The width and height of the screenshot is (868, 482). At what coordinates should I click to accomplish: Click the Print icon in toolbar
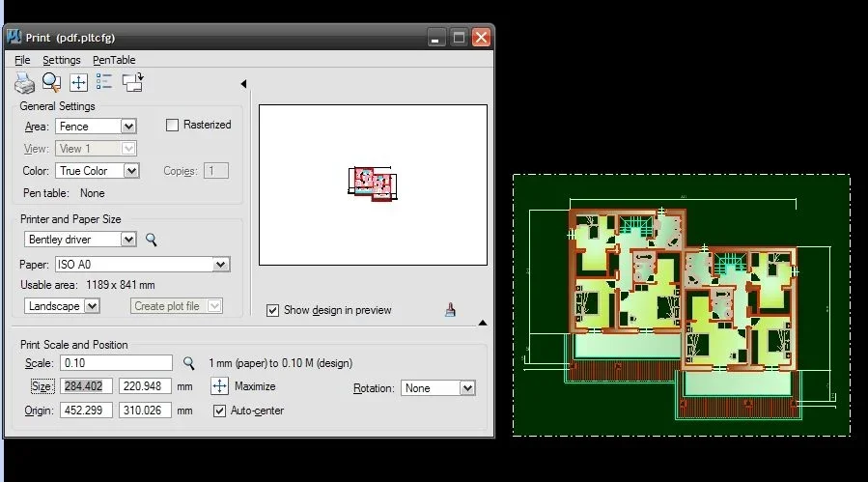[x=24, y=83]
